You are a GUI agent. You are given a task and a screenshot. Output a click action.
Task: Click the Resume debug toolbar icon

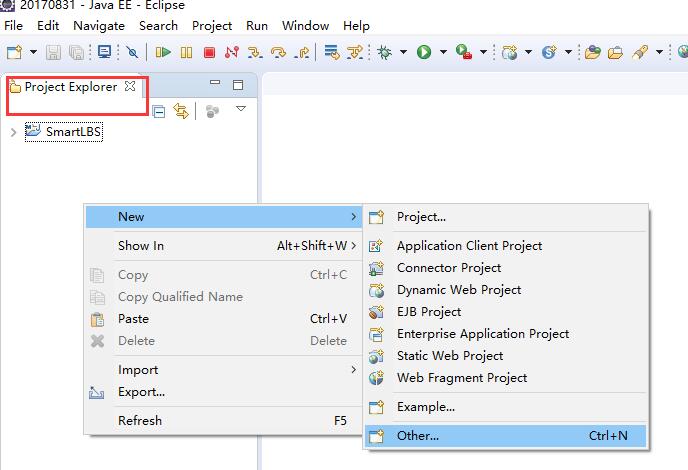[163, 53]
